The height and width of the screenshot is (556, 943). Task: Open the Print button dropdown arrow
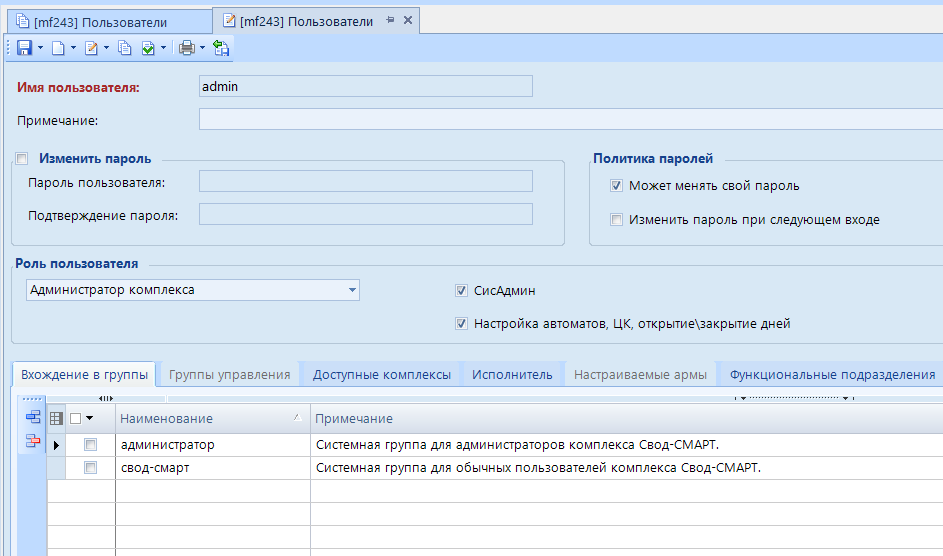pyautogui.click(x=203, y=47)
